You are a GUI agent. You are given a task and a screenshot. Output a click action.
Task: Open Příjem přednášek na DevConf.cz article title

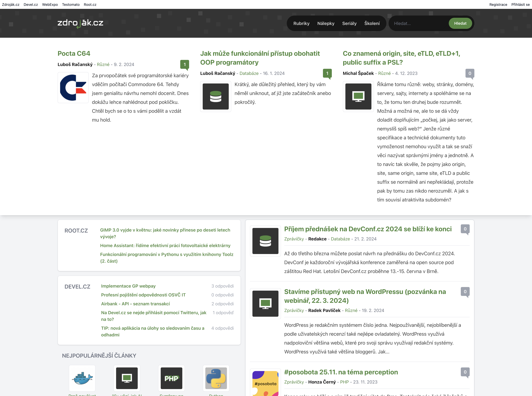click(x=368, y=229)
